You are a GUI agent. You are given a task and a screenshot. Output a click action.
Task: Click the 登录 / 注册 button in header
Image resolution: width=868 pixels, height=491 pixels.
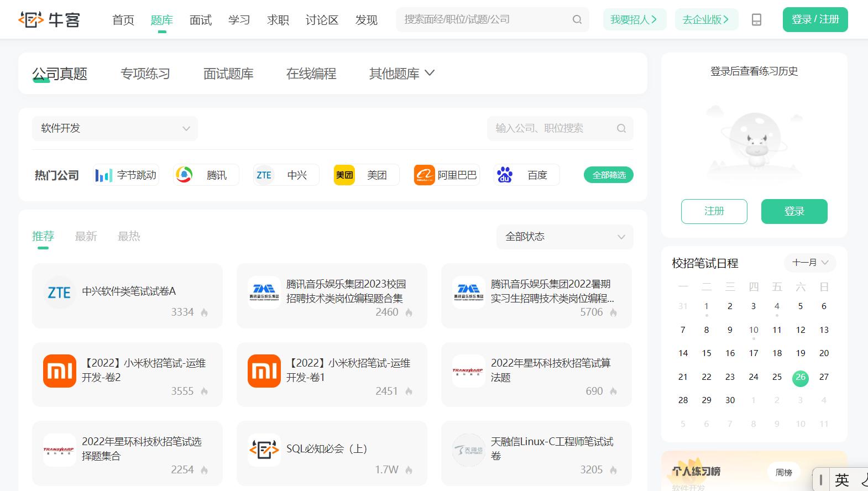[x=815, y=19]
